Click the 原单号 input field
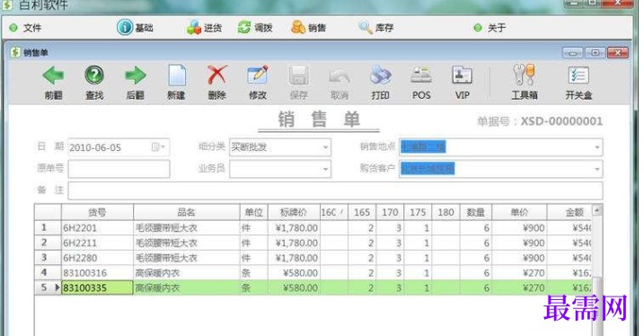 pyautogui.click(x=119, y=169)
